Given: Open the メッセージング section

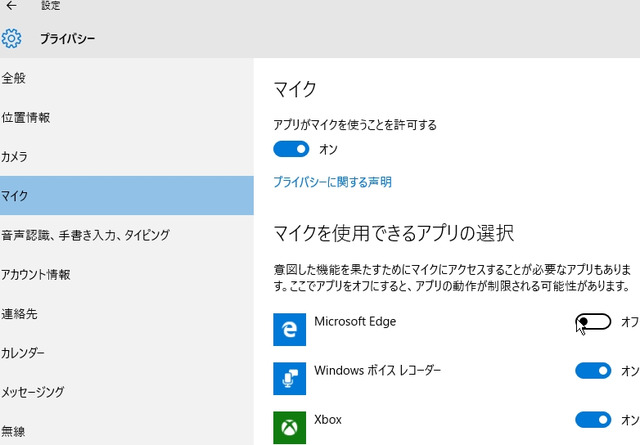Looking at the screenshot, I should pyautogui.click(x=127, y=392).
